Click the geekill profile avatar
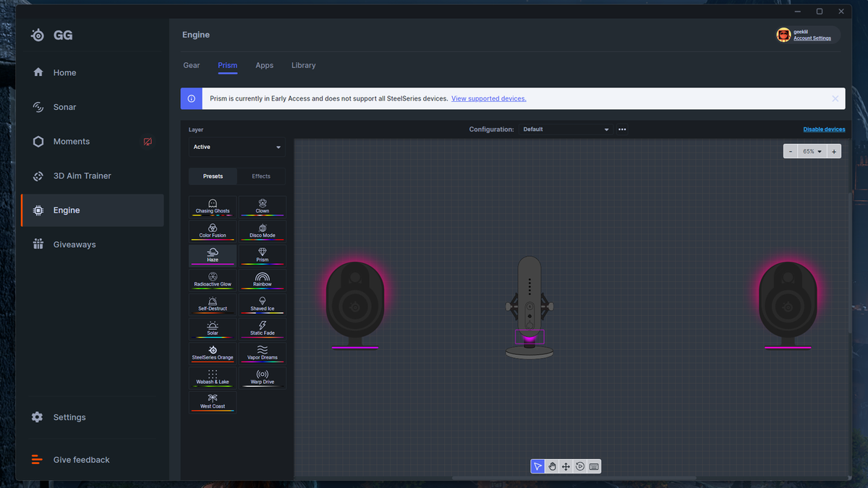 pos(783,35)
